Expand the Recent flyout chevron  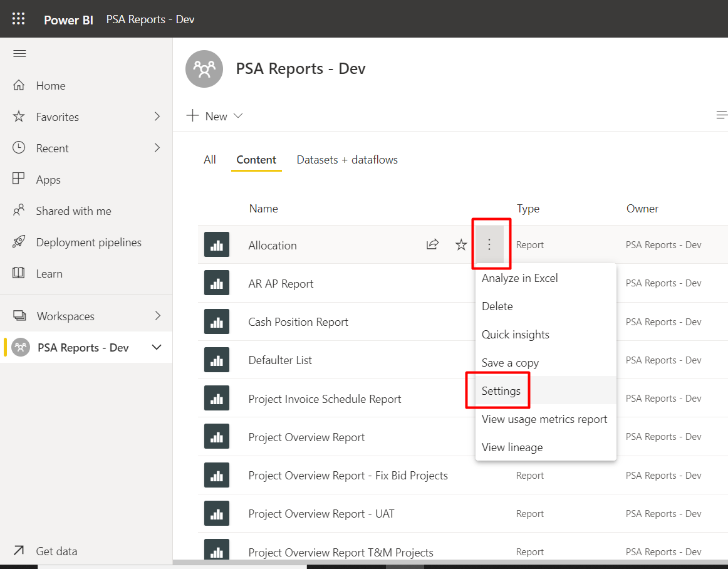tap(157, 148)
